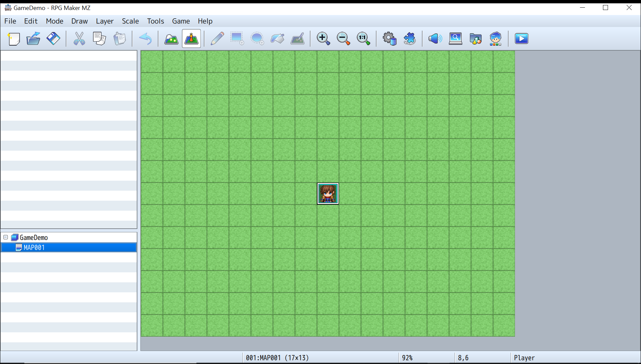
Task: Open the Game menu
Action: tap(181, 21)
